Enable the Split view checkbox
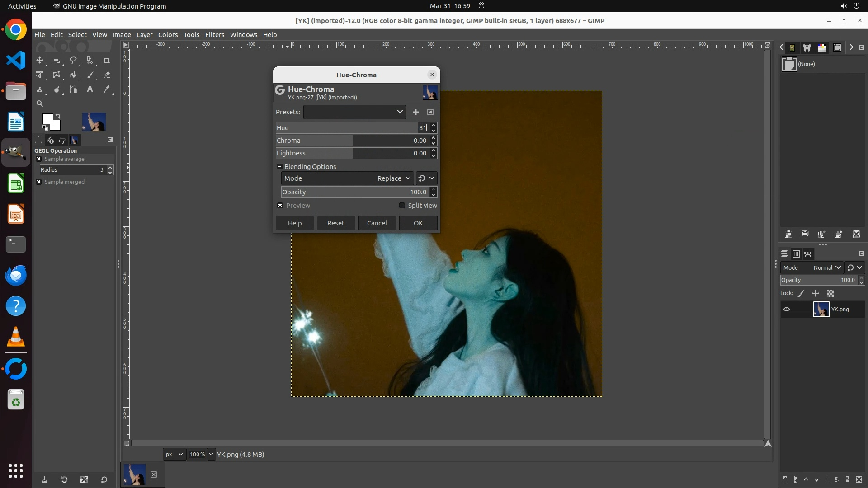868x488 pixels. pos(402,206)
